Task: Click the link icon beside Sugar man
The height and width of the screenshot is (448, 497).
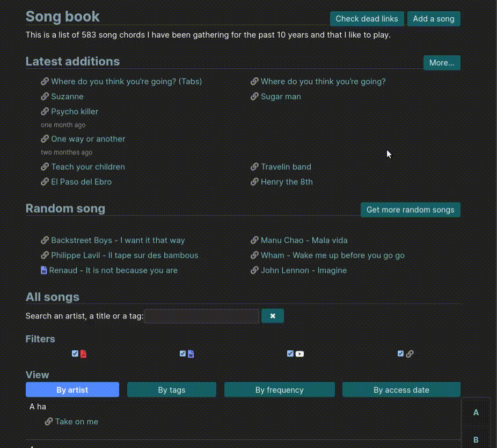Action: [254, 97]
